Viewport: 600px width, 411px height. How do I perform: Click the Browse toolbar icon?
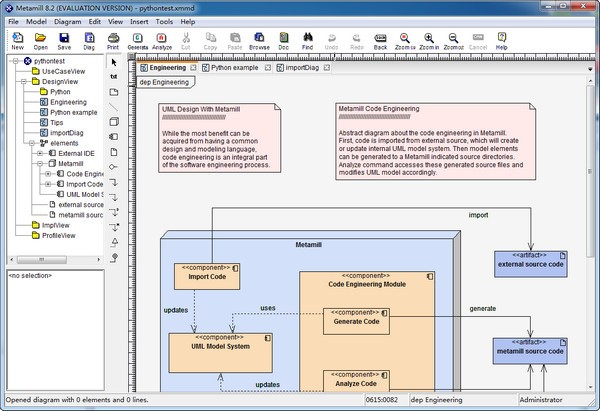pos(259,41)
